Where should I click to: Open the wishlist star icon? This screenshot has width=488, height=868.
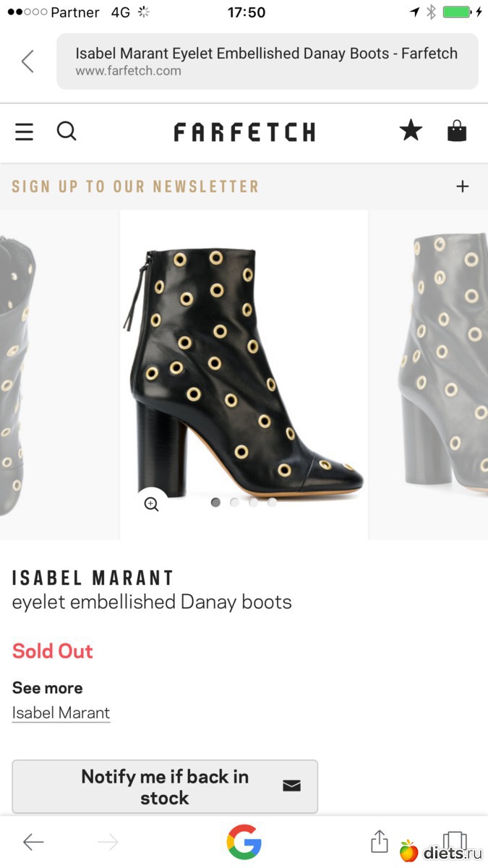[x=411, y=131]
